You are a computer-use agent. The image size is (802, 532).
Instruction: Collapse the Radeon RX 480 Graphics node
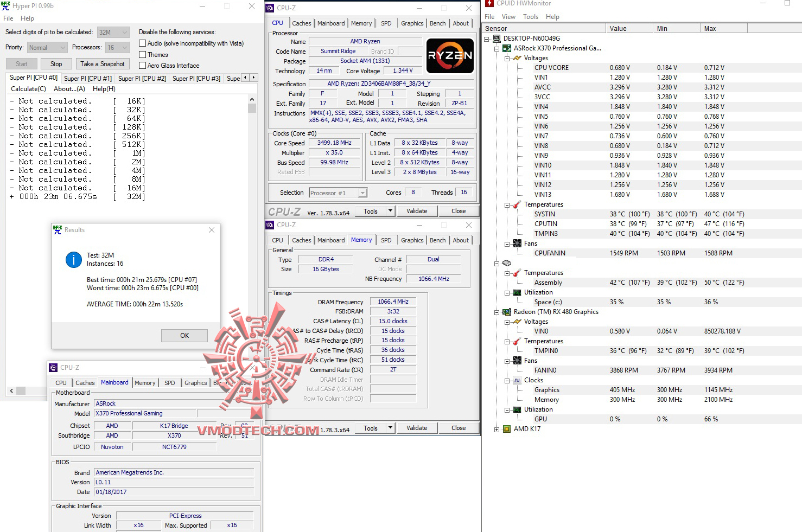point(497,312)
